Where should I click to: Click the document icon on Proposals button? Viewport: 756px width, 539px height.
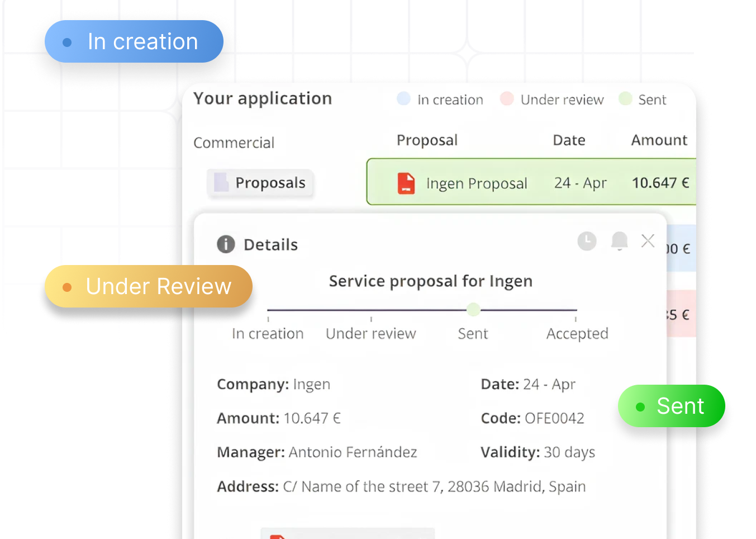coord(221,182)
